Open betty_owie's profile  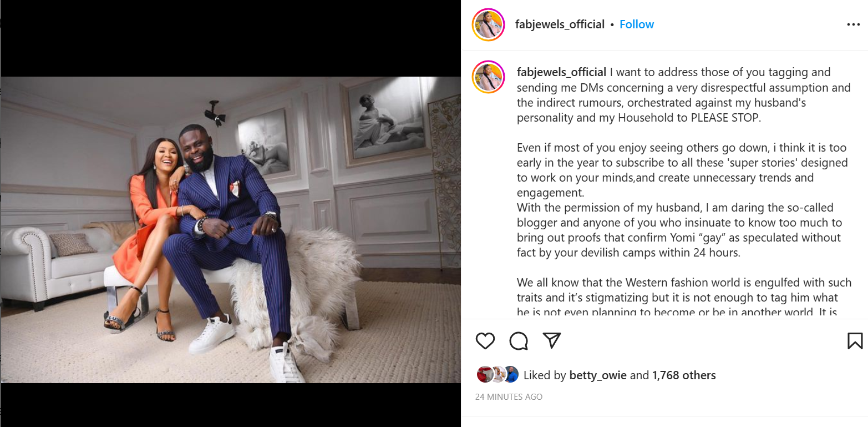598,375
